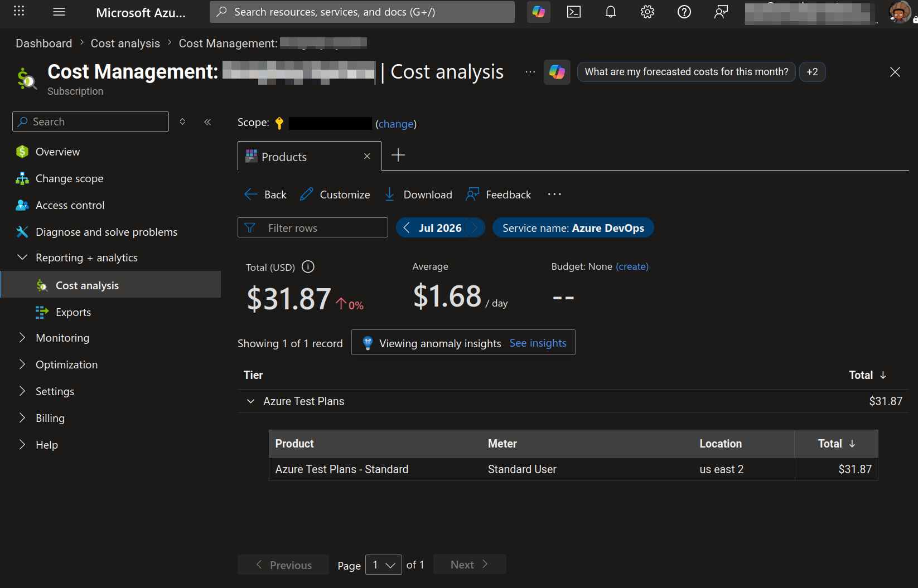The width and height of the screenshot is (918, 588).
Task: Click Customize in the toolbar
Action: click(x=335, y=194)
